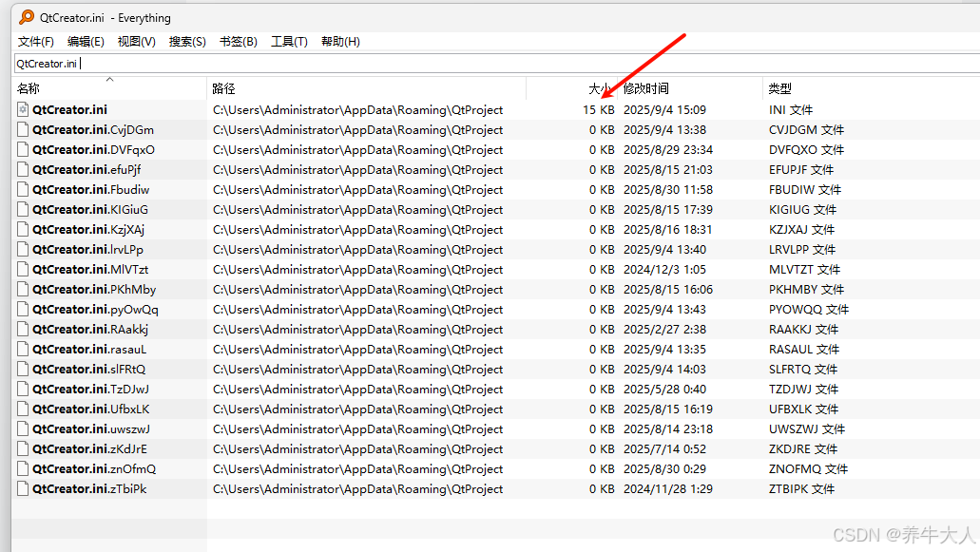Select the file name QtCreator.ini.Fbudiw

click(x=91, y=190)
